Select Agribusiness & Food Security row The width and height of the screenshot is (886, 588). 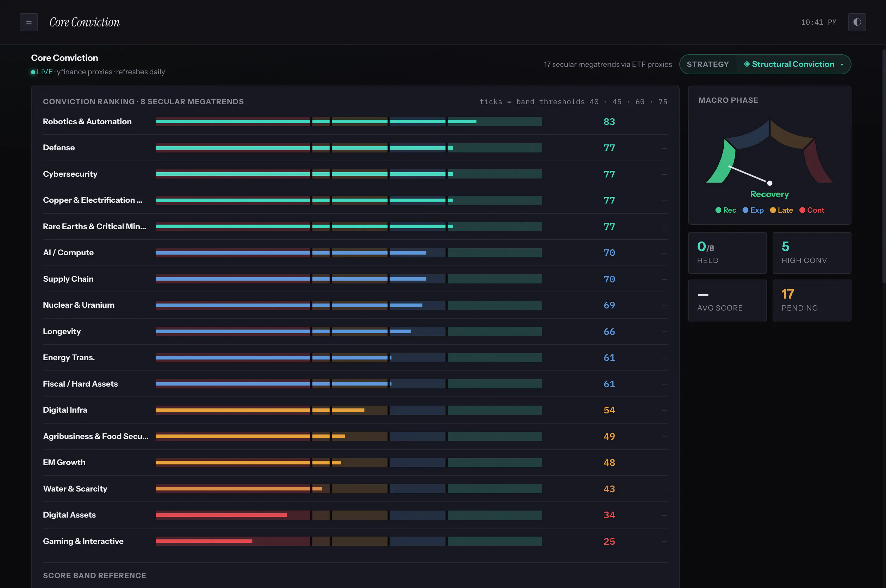[x=355, y=436]
